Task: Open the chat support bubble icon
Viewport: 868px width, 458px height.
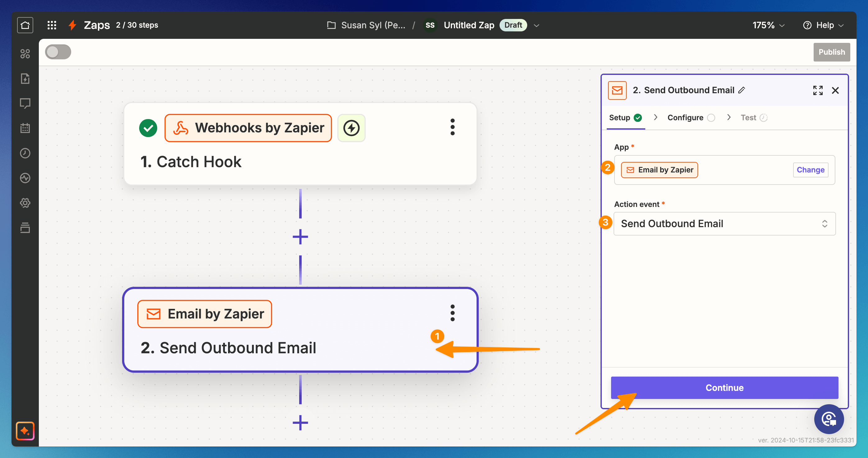Action: click(829, 419)
